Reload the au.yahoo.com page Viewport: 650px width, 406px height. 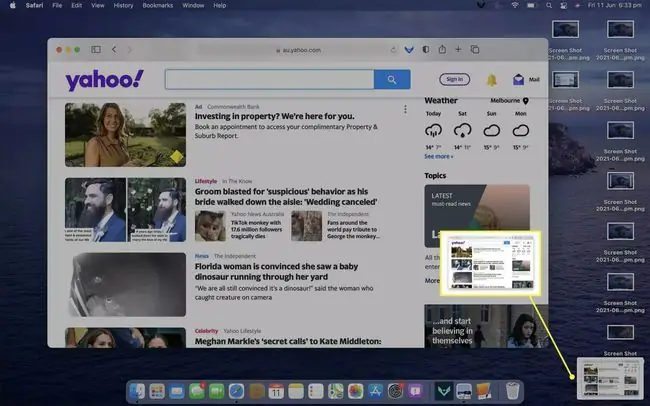(x=393, y=50)
